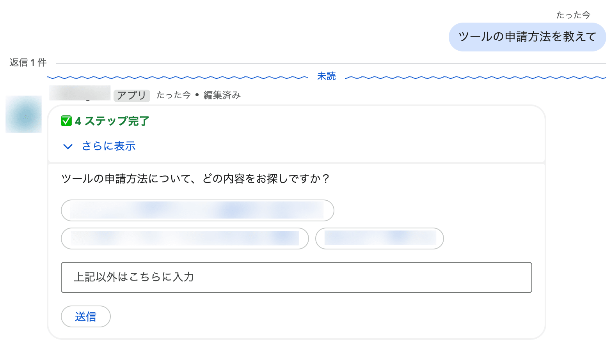Screen dimensions: 611x364
Task: Click the たった今 timestamp next to アプリ badge
Action: [174, 95]
